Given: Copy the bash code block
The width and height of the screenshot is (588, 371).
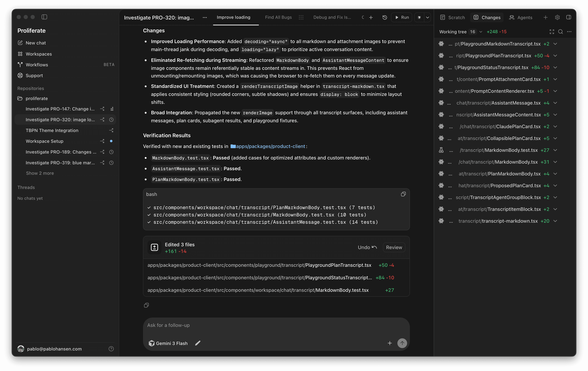Looking at the screenshot, I should click(403, 194).
